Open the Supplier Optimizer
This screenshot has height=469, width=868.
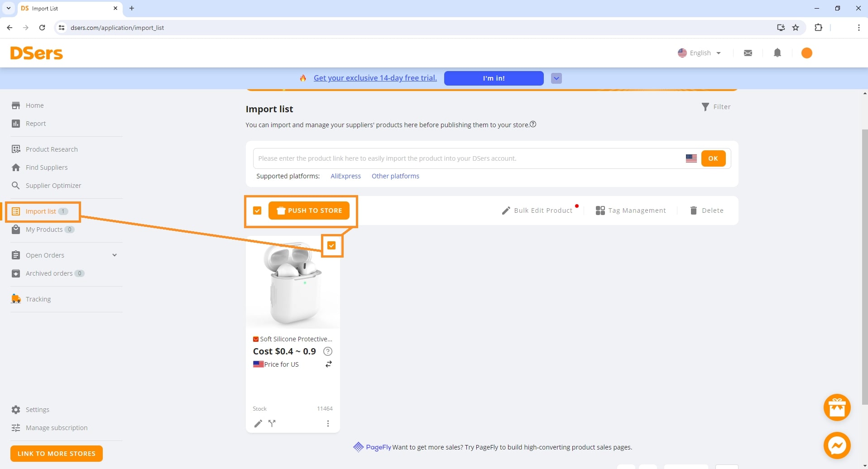click(x=53, y=185)
